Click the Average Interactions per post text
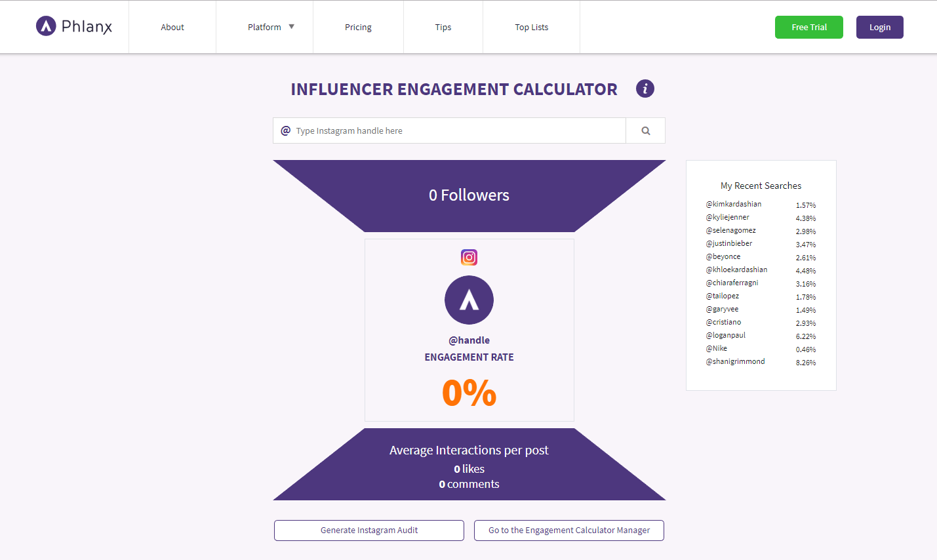 [469, 450]
